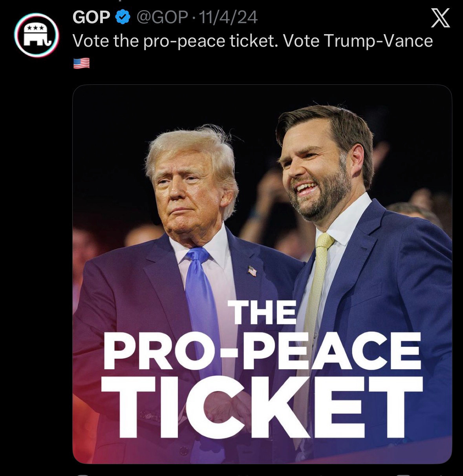
Task: Click the flag lapel pin in photo
Action: point(252,270)
